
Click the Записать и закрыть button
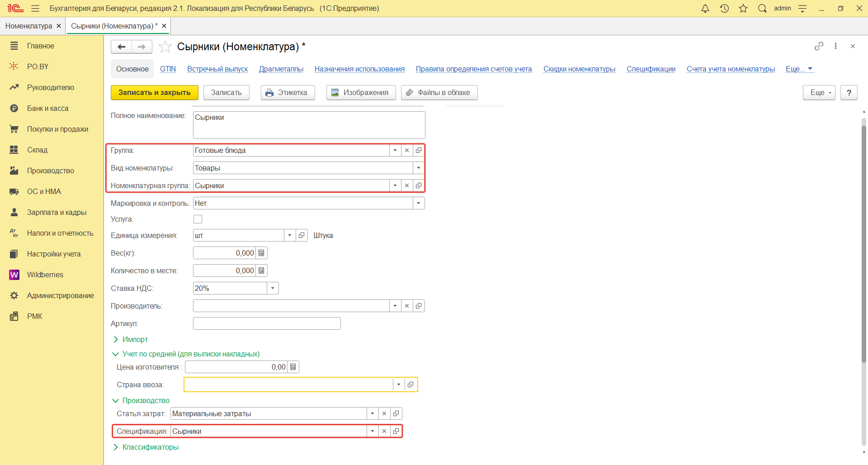point(154,93)
